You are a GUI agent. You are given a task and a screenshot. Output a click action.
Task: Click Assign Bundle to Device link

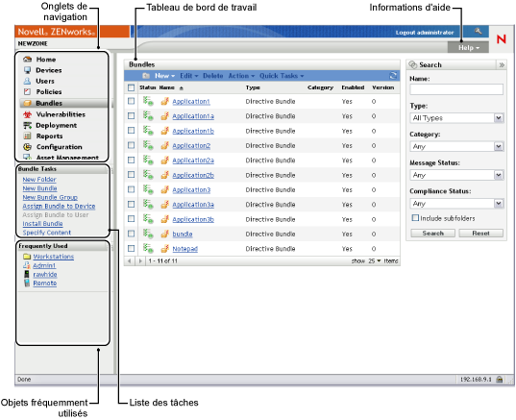[x=59, y=206]
